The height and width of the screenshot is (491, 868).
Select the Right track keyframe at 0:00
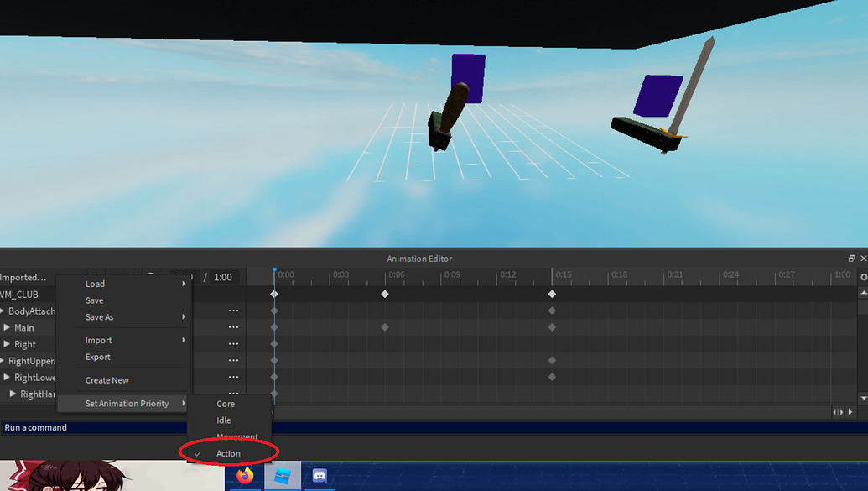click(274, 344)
